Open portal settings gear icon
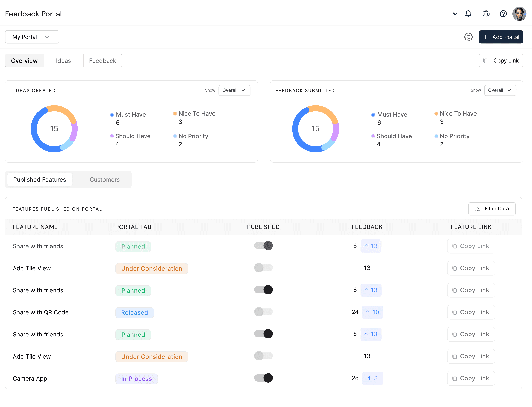532x407 pixels. [x=468, y=37]
